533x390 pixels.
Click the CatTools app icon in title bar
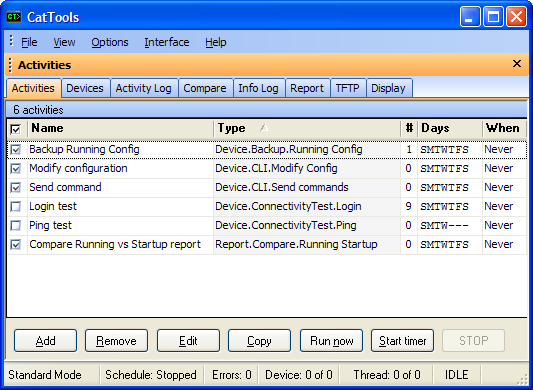(x=14, y=17)
